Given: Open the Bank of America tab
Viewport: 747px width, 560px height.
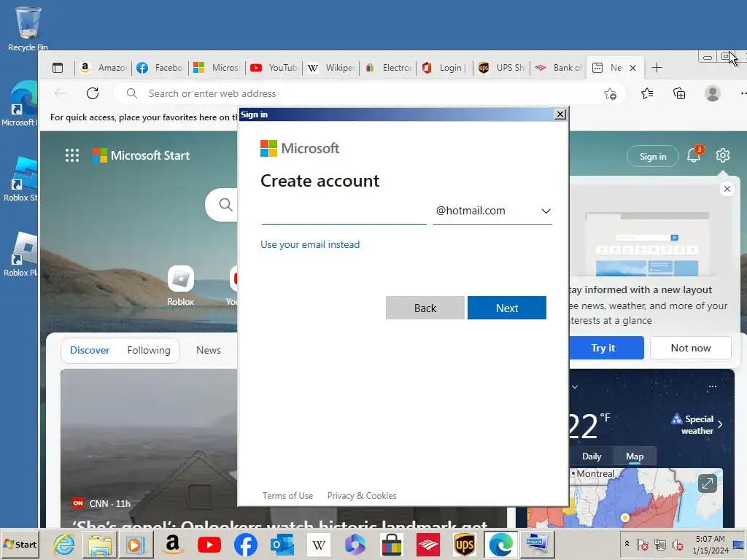Looking at the screenshot, I should pos(558,68).
